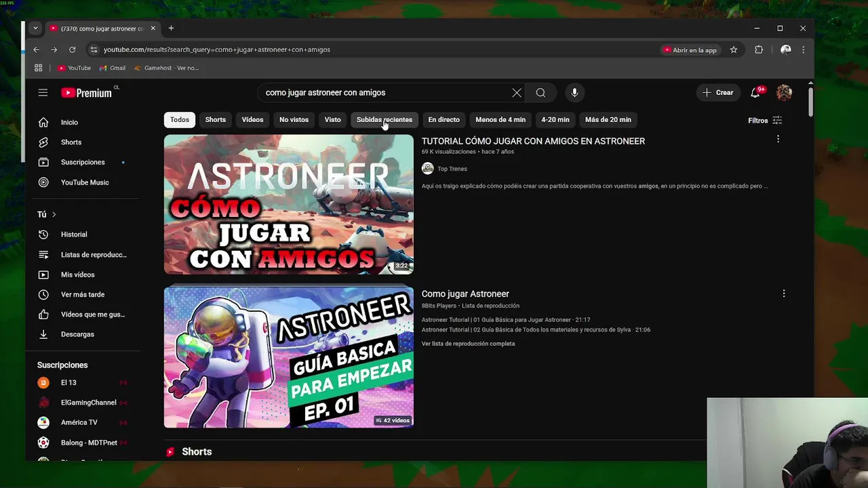The height and width of the screenshot is (488, 868).
Task: Open the notifications bell
Action: [755, 93]
